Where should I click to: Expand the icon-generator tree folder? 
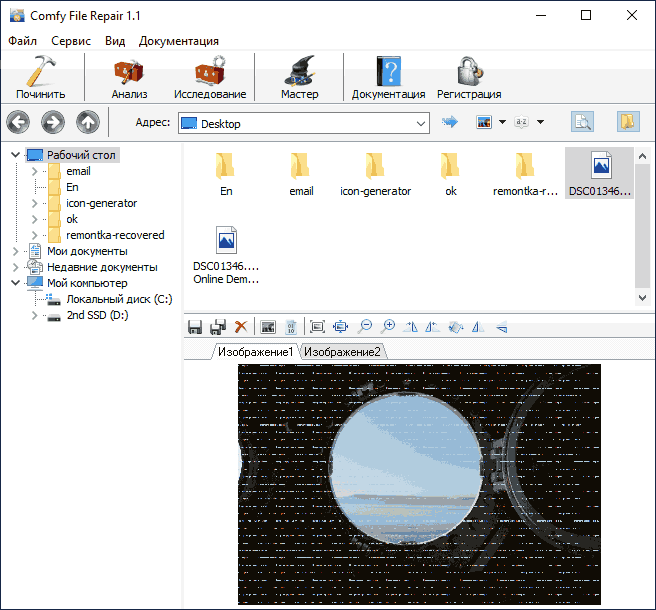[x=34, y=203]
